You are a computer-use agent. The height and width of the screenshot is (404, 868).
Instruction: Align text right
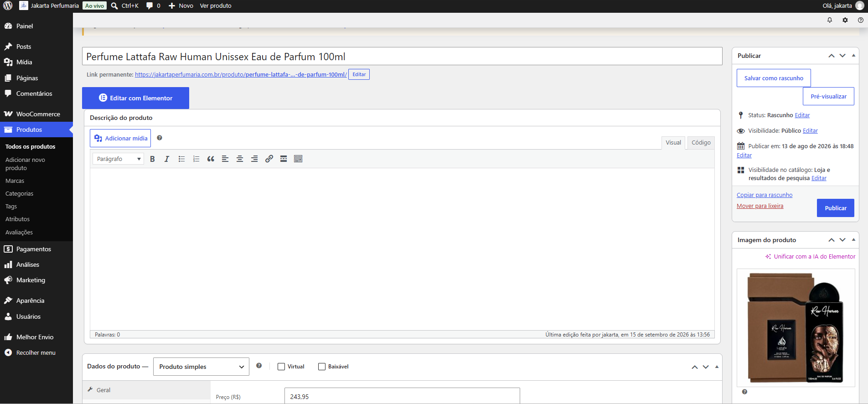(254, 159)
